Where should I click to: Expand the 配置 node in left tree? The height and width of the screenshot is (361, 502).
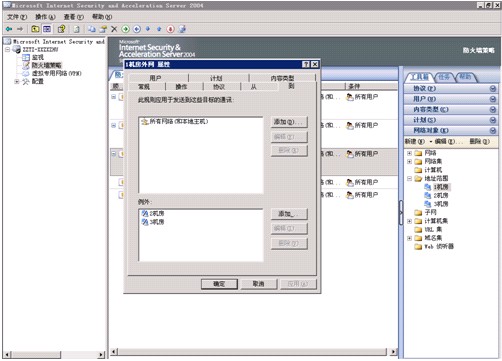(x=17, y=81)
